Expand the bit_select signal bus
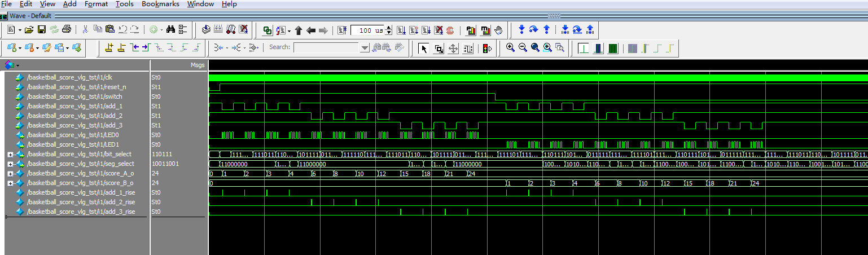Screen dimensions: 868x255 [x=10, y=154]
